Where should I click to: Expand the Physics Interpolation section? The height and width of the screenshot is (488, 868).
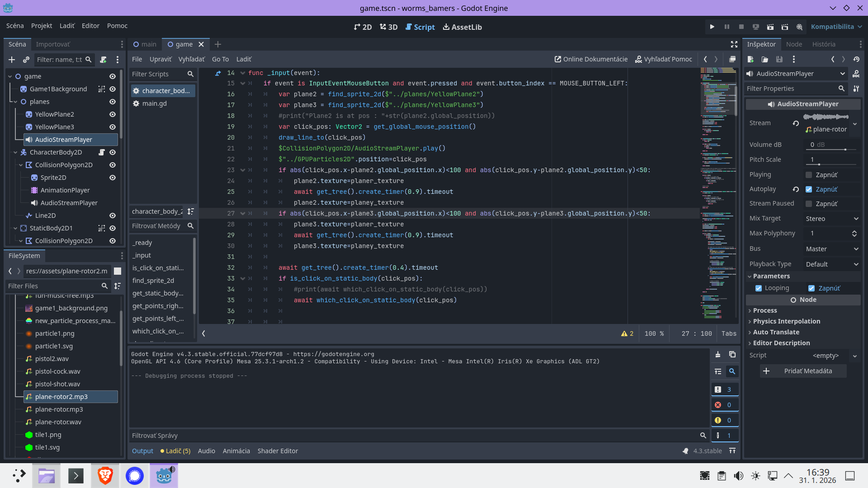click(x=787, y=321)
